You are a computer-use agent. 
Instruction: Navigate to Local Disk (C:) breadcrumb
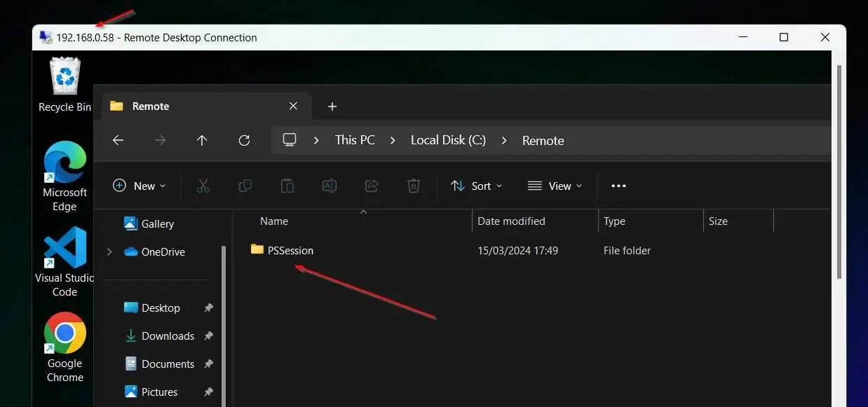coord(448,140)
